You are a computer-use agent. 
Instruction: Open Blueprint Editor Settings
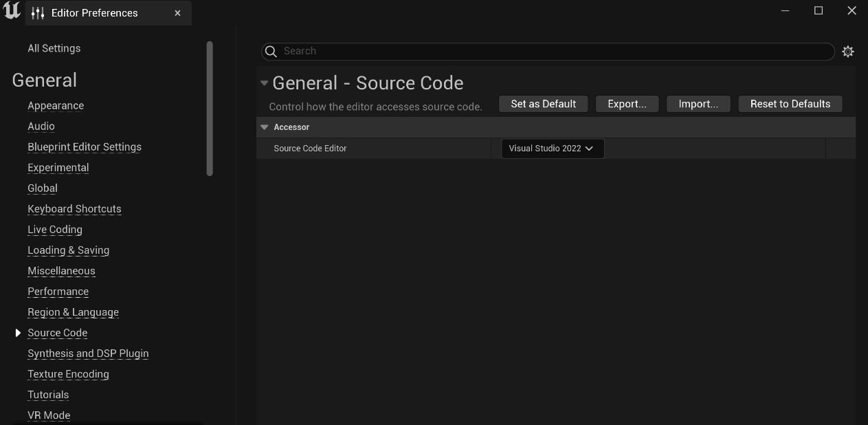pyautogui.click(x=85, y=147)
